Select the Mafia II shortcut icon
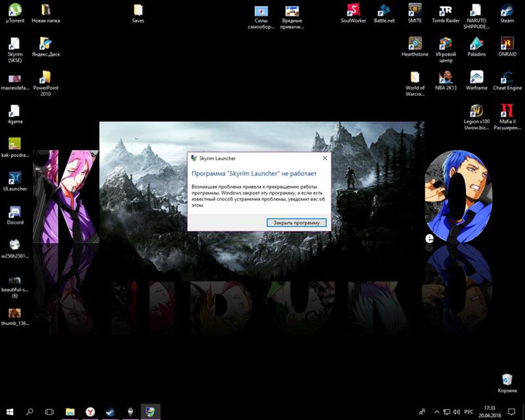The width and height of the screenshot is (525, 420). click(507, 117)
